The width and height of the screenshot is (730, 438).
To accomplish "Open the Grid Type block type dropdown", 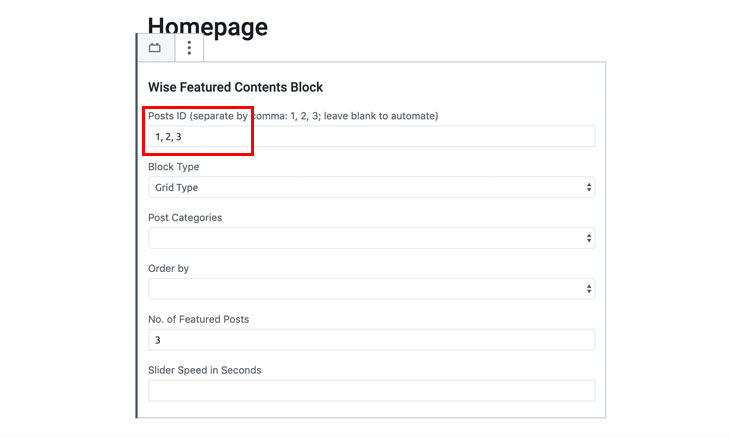I will (372, 187).
